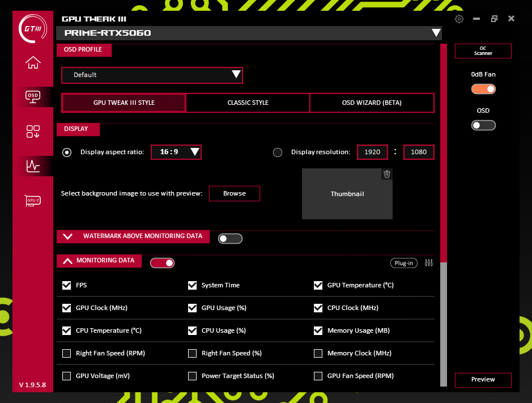
Task: Select the Display aspect ratio radio button
Action: tap(67, 152)
